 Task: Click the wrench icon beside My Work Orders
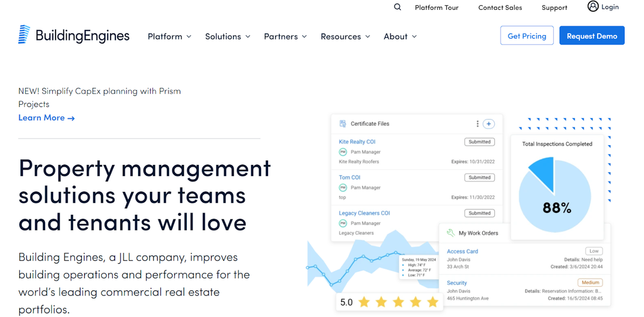coord(451,233)
